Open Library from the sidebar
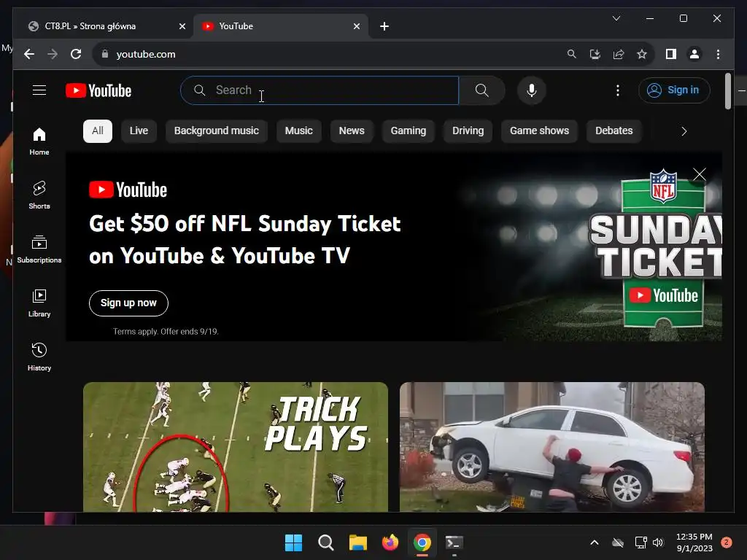Viewport: 747px width, 560px height. (x=39, y=303)
